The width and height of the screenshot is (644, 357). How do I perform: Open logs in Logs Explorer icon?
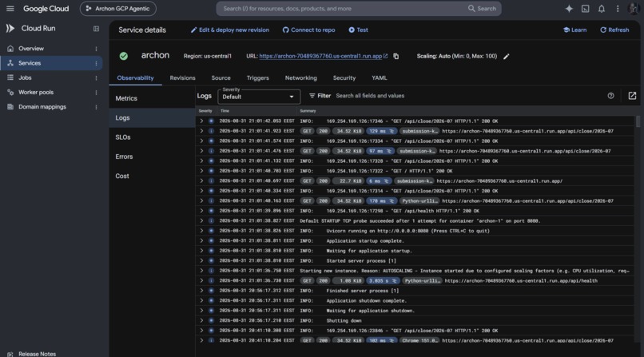click(632, 96)
